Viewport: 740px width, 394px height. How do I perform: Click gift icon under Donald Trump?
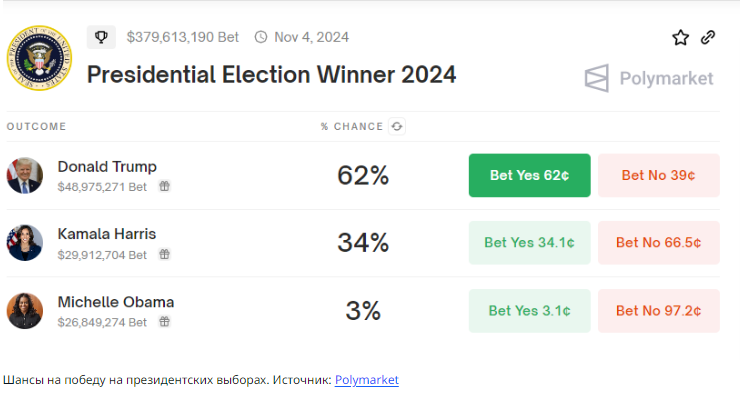[x=164, y=186]
